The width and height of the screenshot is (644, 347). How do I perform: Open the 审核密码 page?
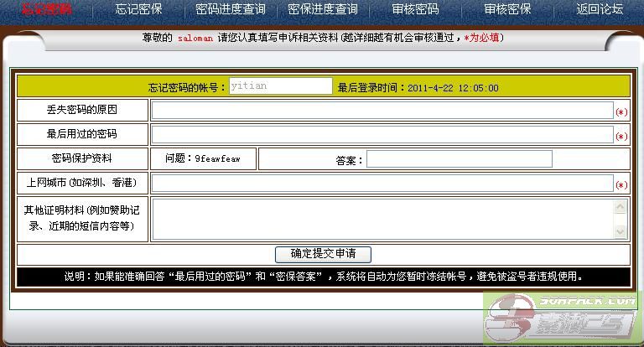(x=415, y=10)
